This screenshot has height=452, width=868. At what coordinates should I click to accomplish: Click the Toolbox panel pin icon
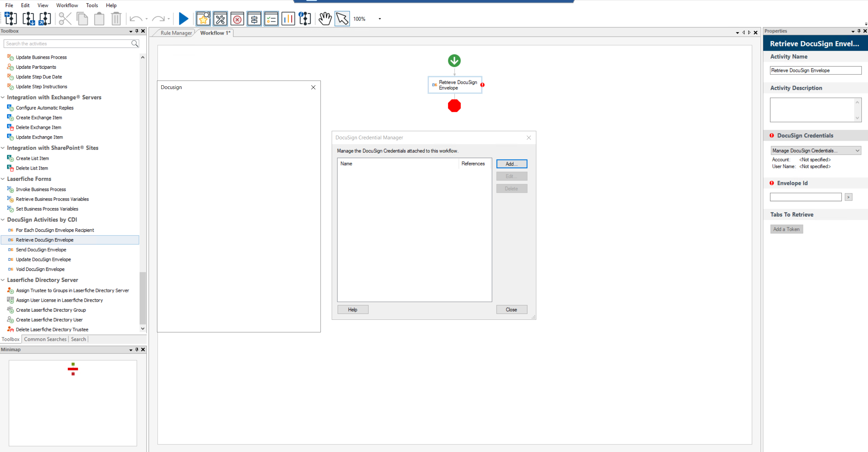click(x=137, y=31)
